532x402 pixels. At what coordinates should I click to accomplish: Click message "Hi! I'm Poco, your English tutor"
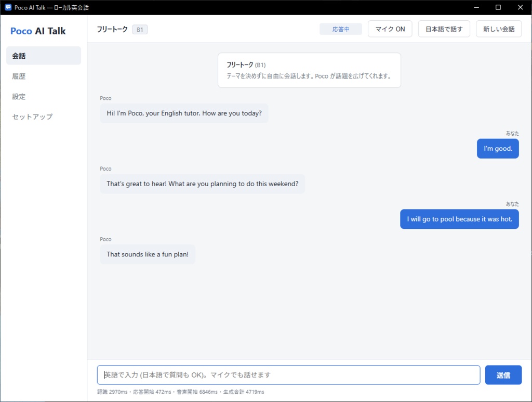[184, 113]
